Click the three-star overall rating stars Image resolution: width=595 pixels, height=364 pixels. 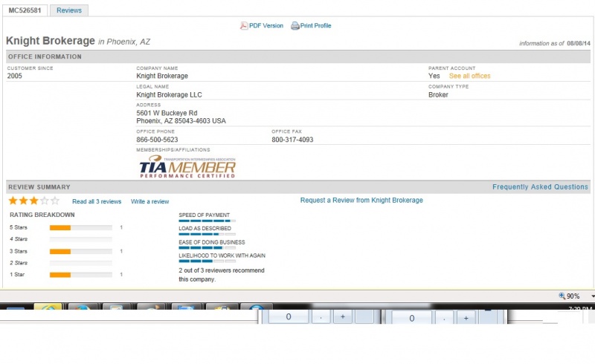tap(33, 201)
